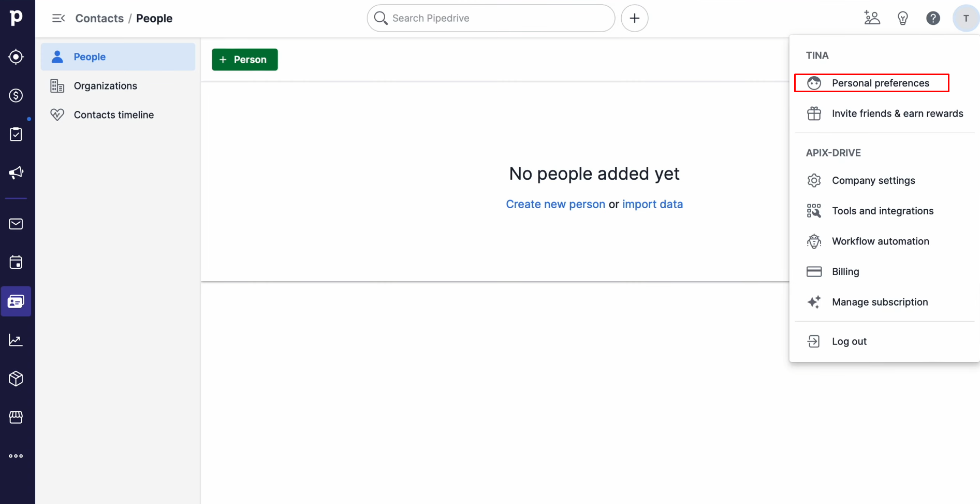
Task: Choose Log out
Action: pyautogui.click(x=885, y=341)
